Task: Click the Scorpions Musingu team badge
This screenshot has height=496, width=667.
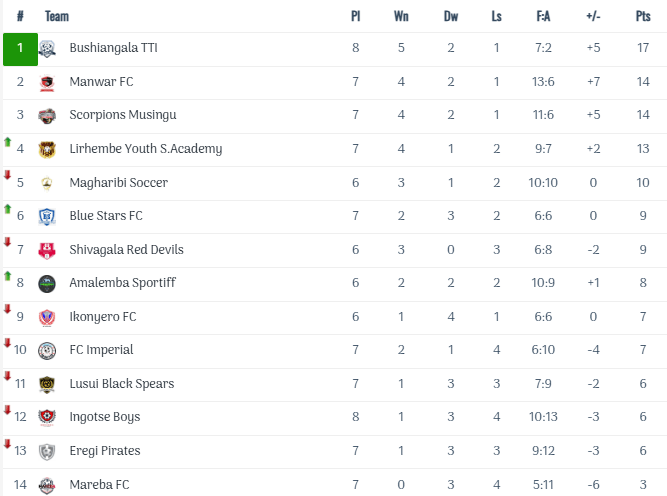Action: pyautogui.click(x=47, y=116)
